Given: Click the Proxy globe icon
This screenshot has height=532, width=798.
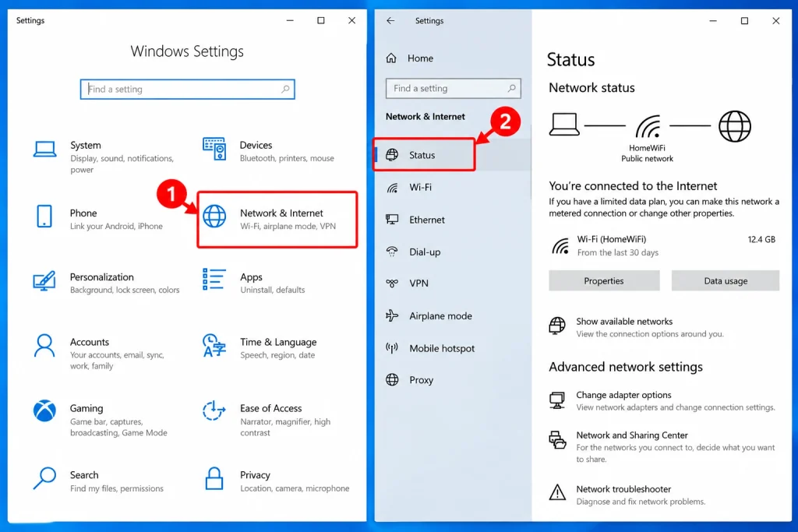Looking at the screenshot, I should tap(392, 380).
